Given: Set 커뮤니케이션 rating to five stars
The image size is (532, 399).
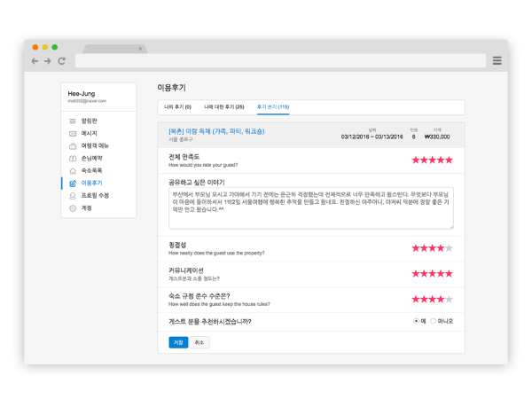Looking at the screenshot, I should (x=449, y=274).
